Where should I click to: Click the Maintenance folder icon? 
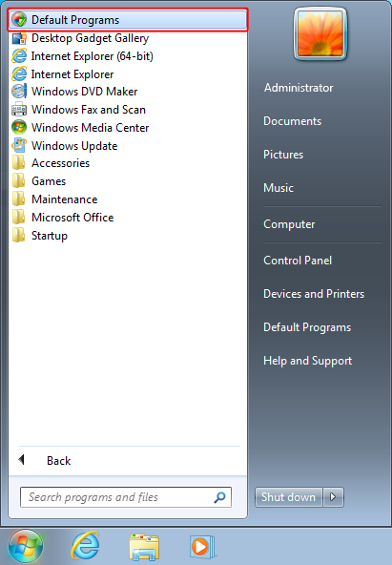[x=19, y=199]
